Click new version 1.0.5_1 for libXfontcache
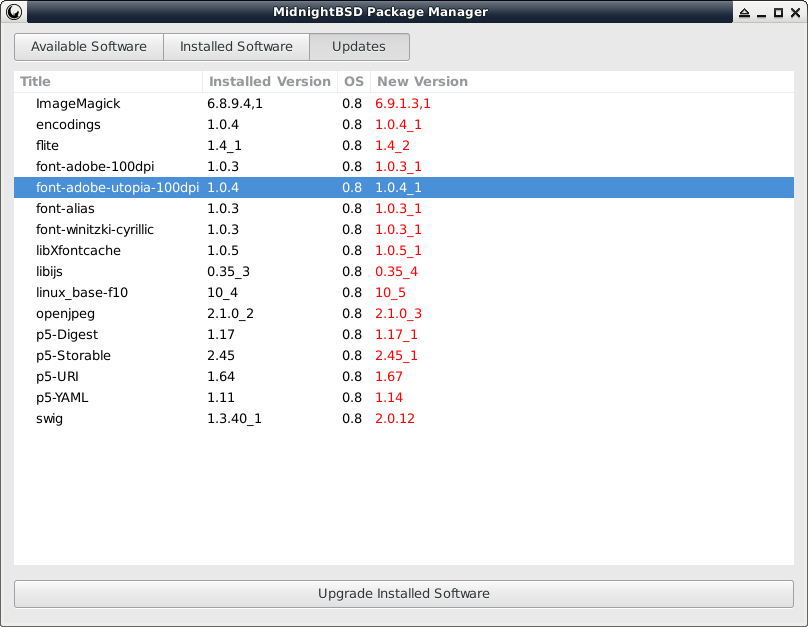This screenshot has width=808, height=627. pyautogui.click(x=398, y=250)
